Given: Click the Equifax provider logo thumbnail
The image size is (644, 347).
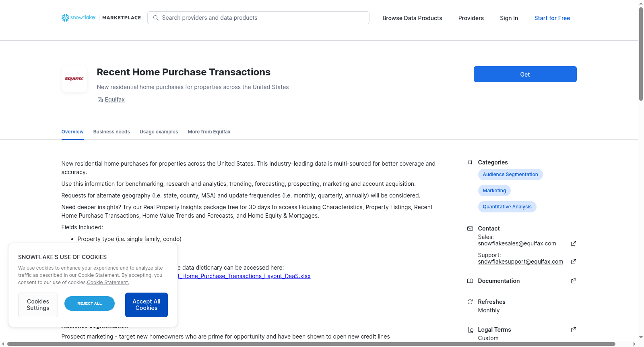Looking at the screenshot, I should (74, 79).
